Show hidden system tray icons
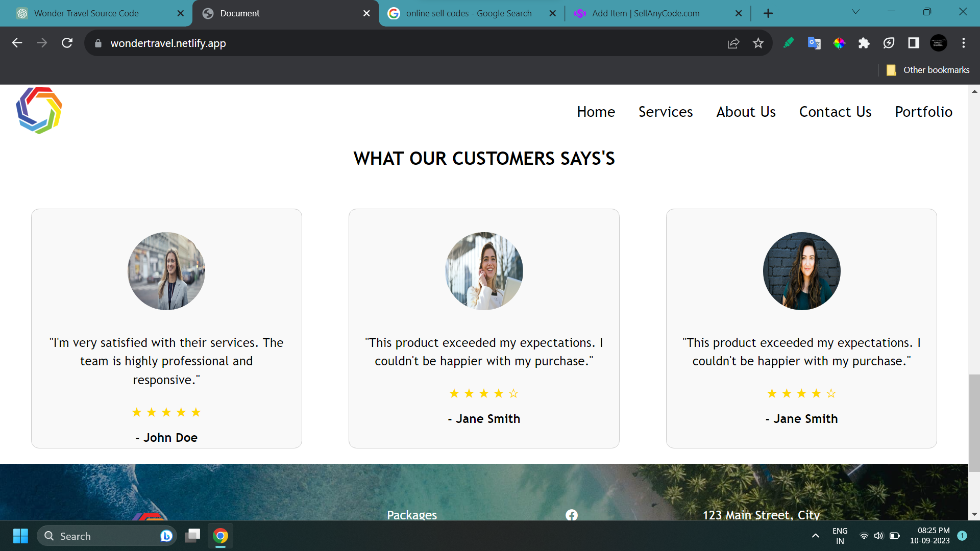 (x=815, y=536)
